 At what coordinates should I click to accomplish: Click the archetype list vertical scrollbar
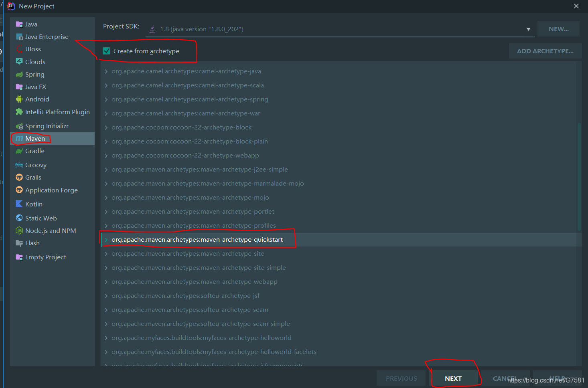[x=579, y=176]
